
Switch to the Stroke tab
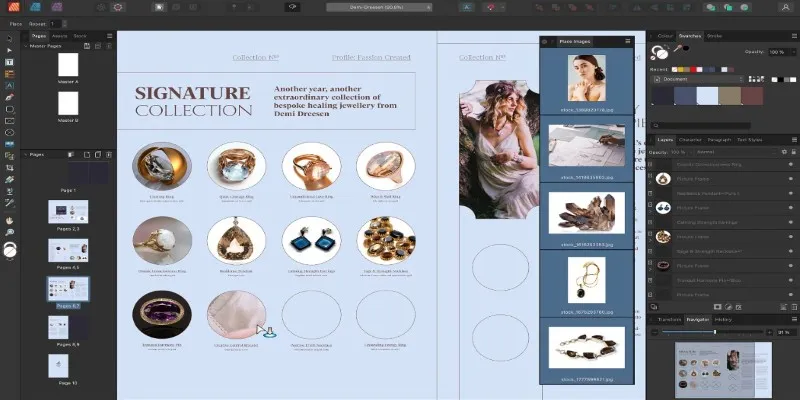pyautogui.click(x=714, y=36)
